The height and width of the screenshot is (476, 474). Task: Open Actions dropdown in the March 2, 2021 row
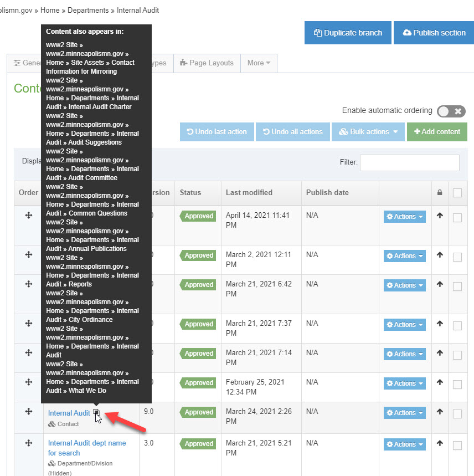[x=405, y=256]
